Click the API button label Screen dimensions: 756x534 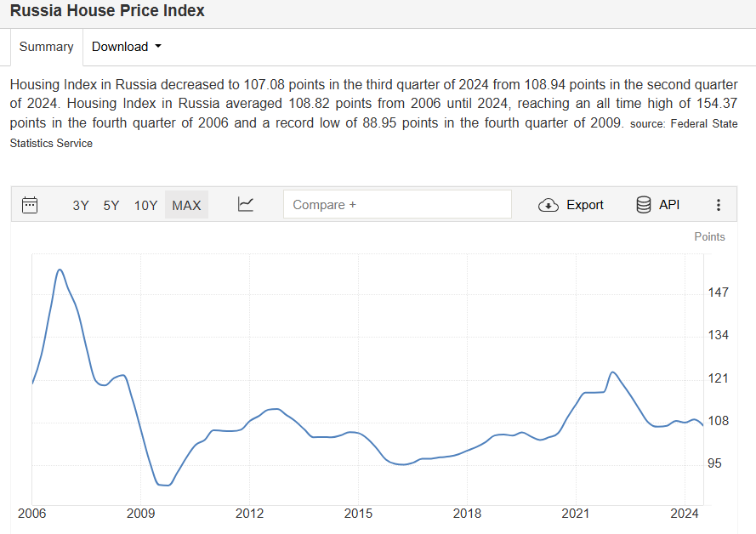[669, 205]
